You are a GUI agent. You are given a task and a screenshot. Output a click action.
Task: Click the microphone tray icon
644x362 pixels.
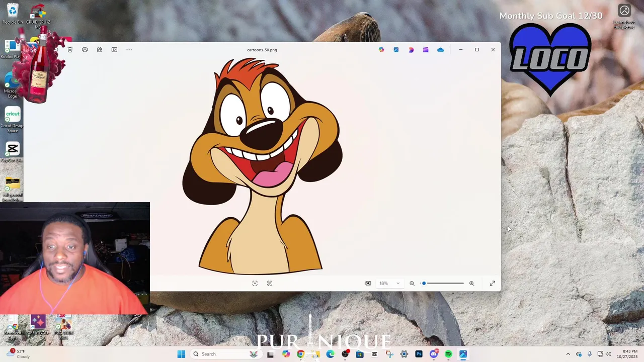pos(589,354)
